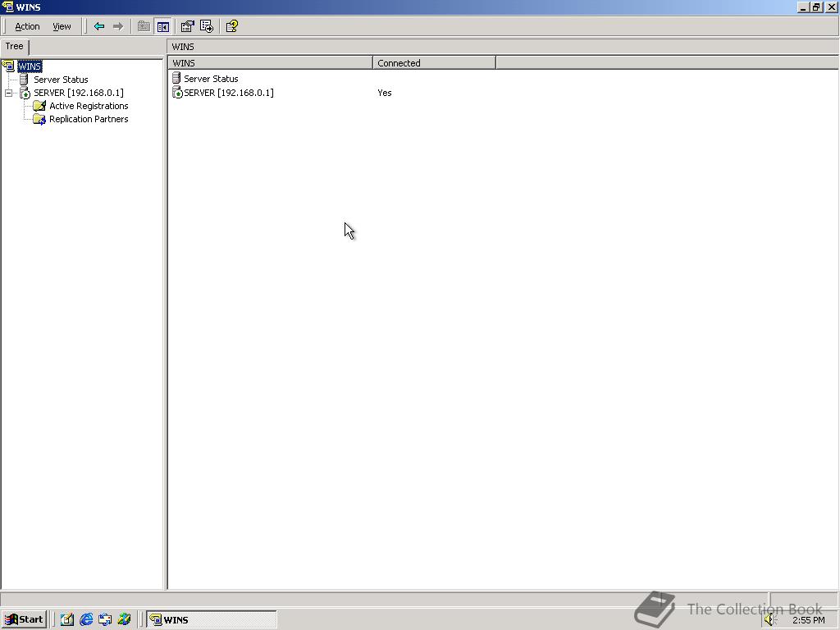Screen dimensions: 840x630
Task: Launch Outlook Express from quick launch
Action: [105, 620]
